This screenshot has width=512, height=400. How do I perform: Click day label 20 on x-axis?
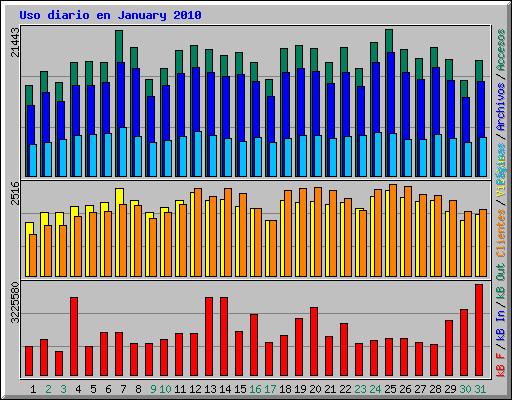[x=315, y=389]
